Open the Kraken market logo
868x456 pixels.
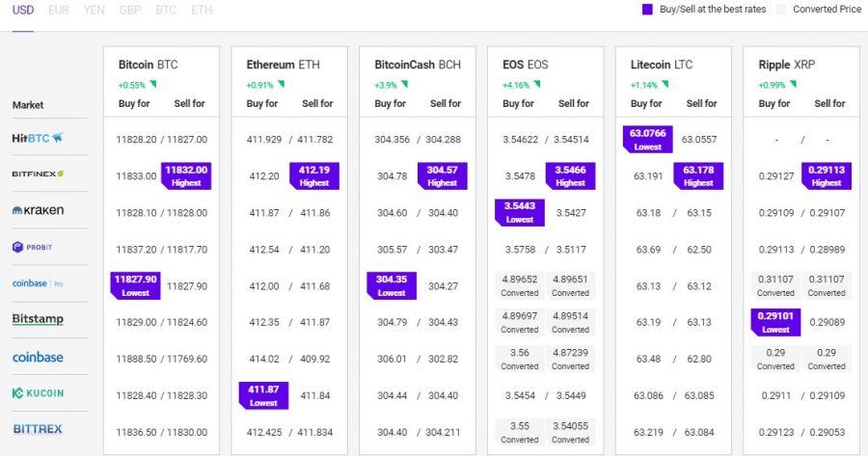pos(38,210)
